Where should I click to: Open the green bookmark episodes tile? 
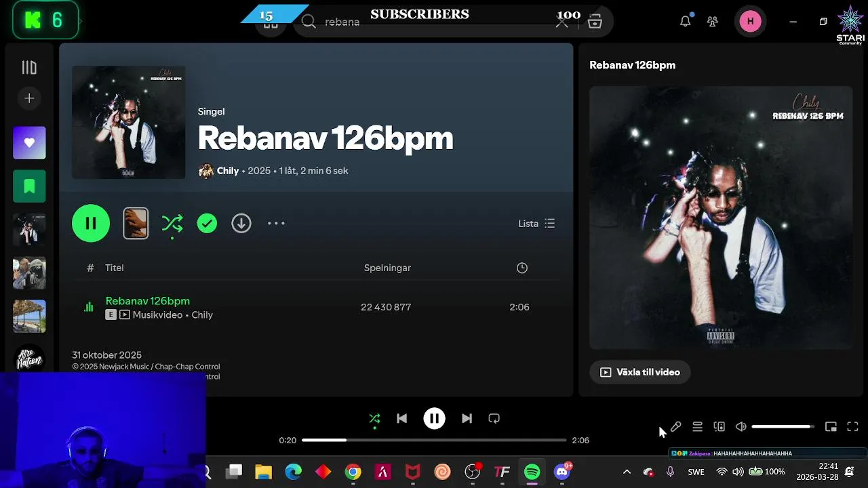coord(29,186)
